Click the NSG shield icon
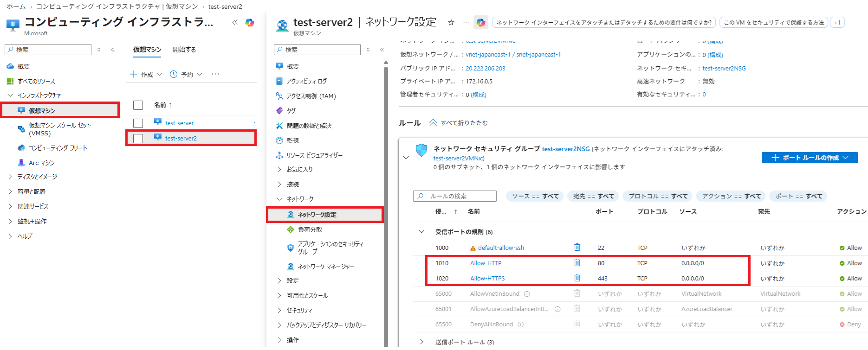The image size is (868, 350). point(421,150)
